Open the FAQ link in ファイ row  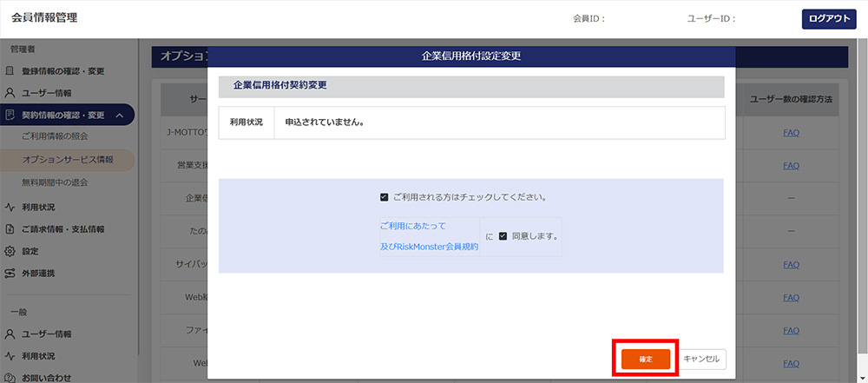click(791, 330)
